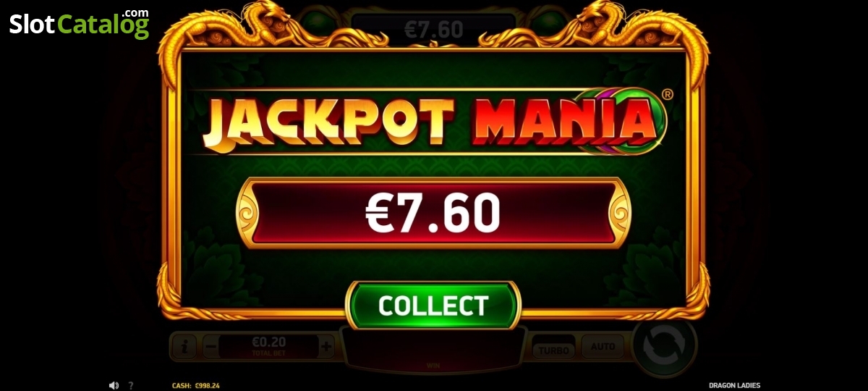Image resolution: width=868 pixels, height=391 pixels.
Task: Collect the Jackpot Mania winnings
Action: [x=433, y=305]
